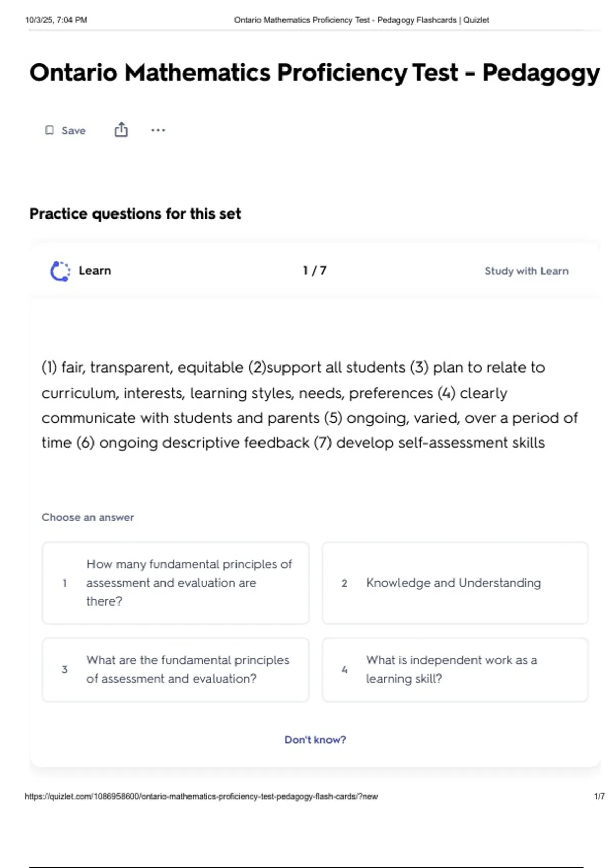The height and width of the screenshot is (868, 613).
Task: Click the Learn tab label
Action: point(95,271)
